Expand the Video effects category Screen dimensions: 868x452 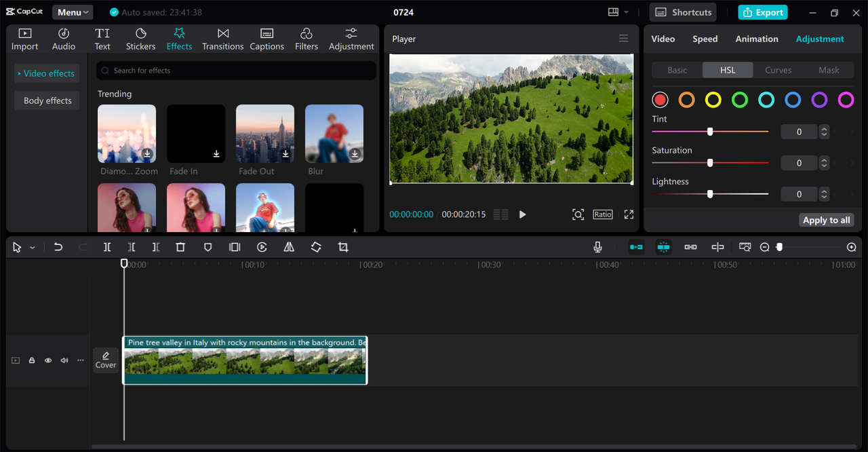tap(46, 73)
